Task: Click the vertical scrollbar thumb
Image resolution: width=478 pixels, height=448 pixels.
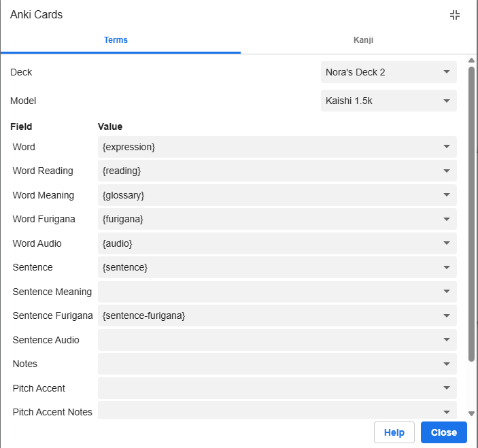Action: coord(472,214)
